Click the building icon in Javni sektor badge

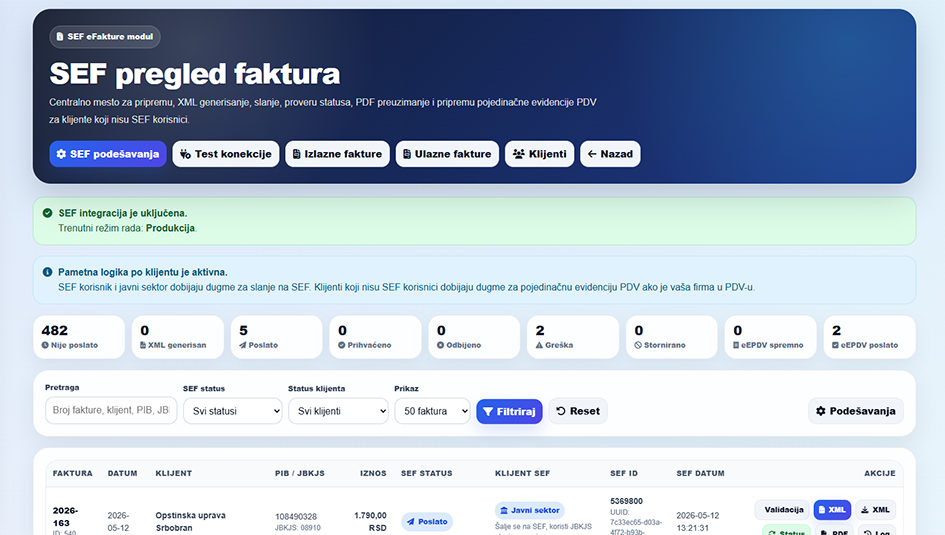click(x=504, y=510)
